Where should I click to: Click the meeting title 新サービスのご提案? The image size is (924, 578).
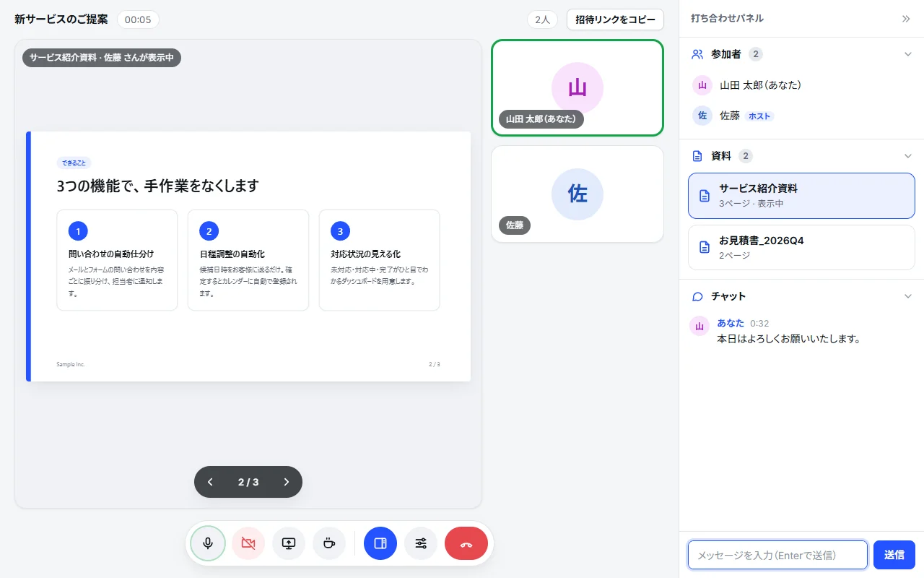coord(61,20)
